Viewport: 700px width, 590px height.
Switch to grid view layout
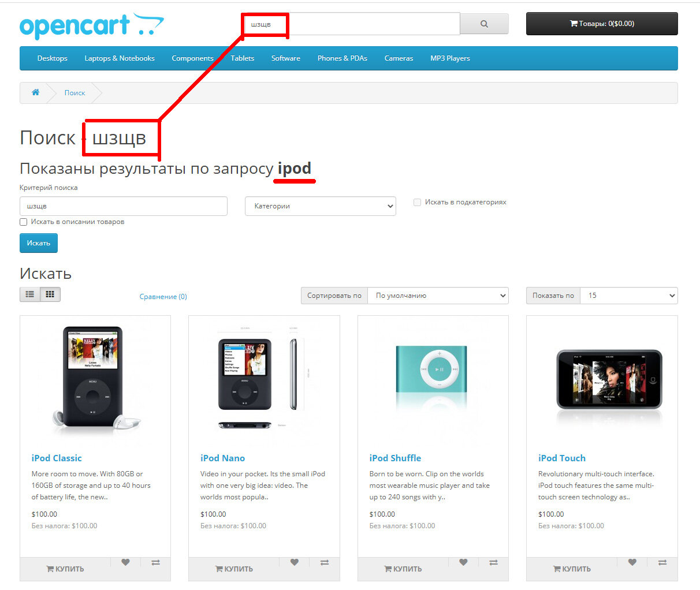[x=50, y=294]
